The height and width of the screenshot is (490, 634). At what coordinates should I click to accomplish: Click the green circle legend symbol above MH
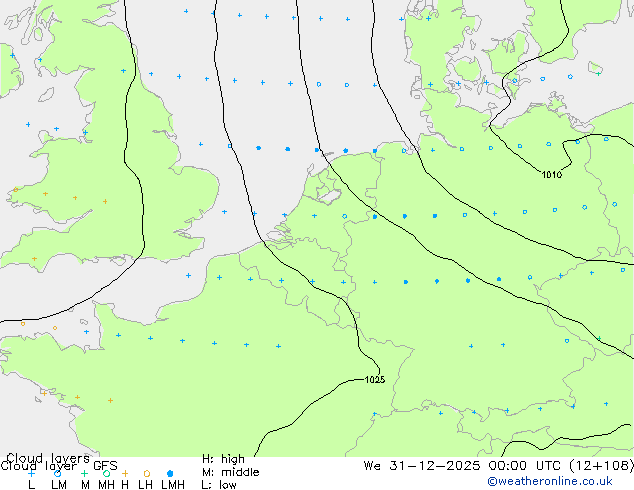(106, 473)
